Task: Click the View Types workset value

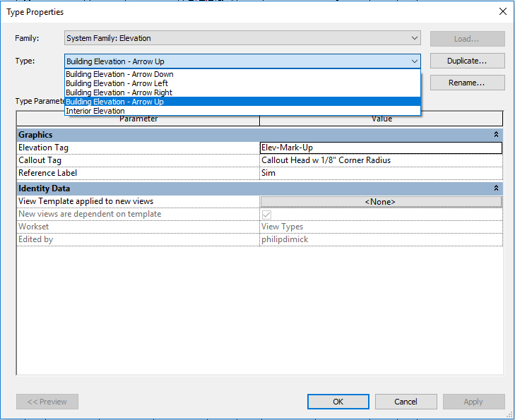Action: point(381,227)
